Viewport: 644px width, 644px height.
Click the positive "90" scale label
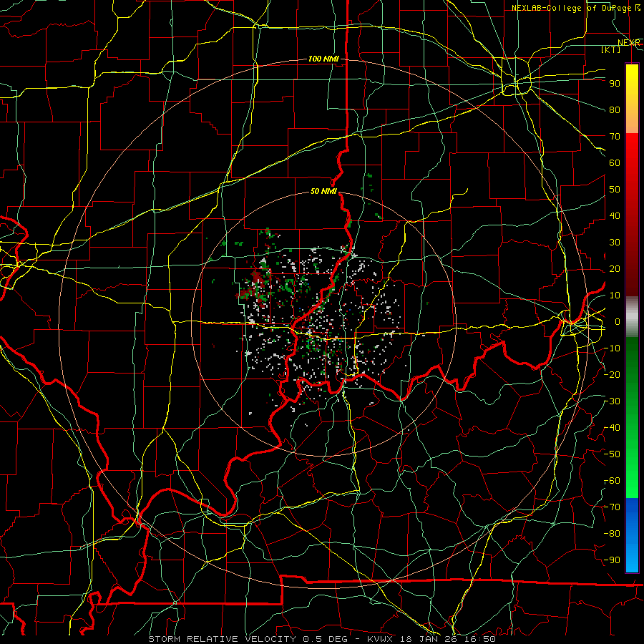pos(615,84)
